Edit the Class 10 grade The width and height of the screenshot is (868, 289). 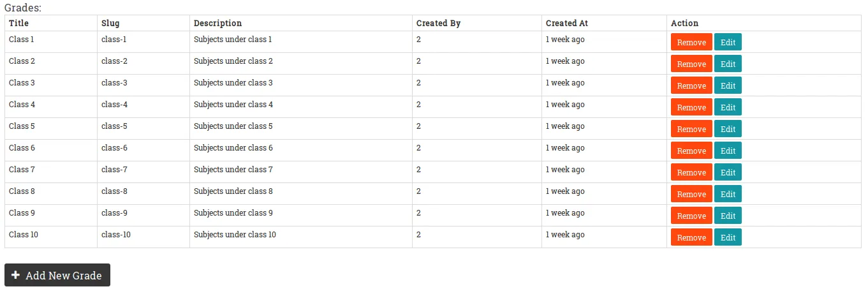[728, 237]
